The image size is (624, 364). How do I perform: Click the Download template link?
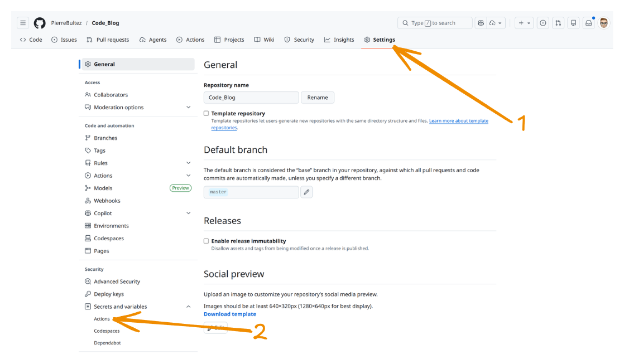pos(230,314)
